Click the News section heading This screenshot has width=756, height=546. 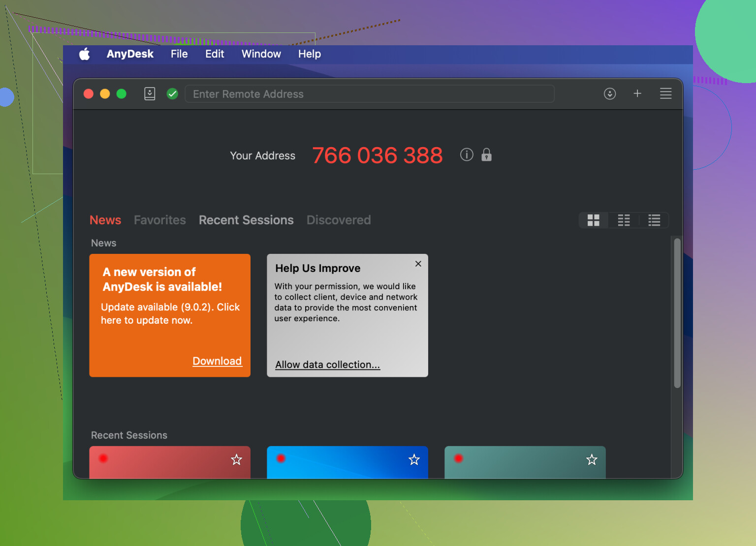click(x=103, y=243)
